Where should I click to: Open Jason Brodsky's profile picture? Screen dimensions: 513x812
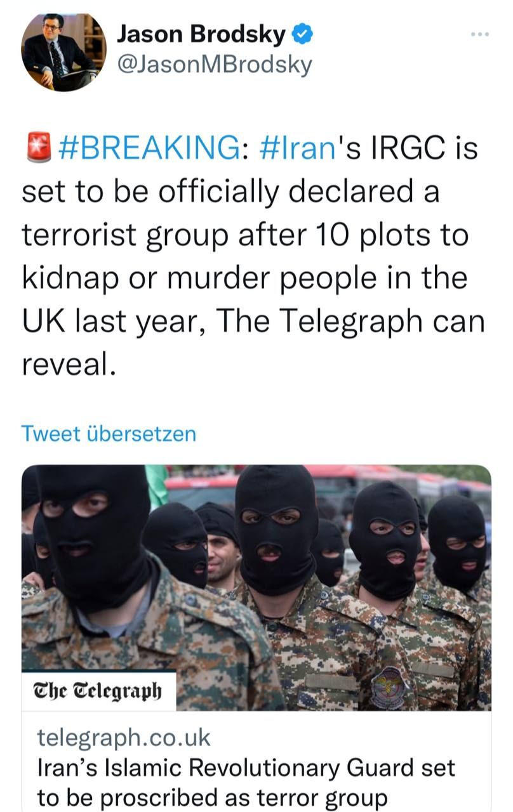[63, 52]
